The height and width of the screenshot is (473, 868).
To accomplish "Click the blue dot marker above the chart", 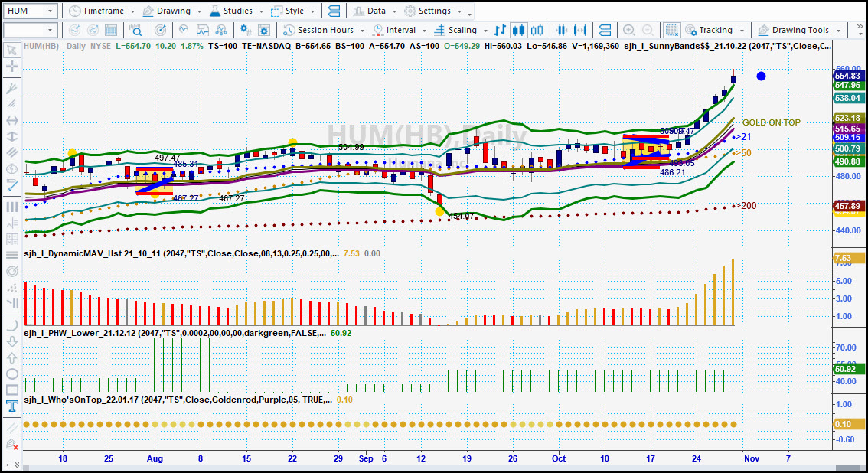I will coord(761,77).
